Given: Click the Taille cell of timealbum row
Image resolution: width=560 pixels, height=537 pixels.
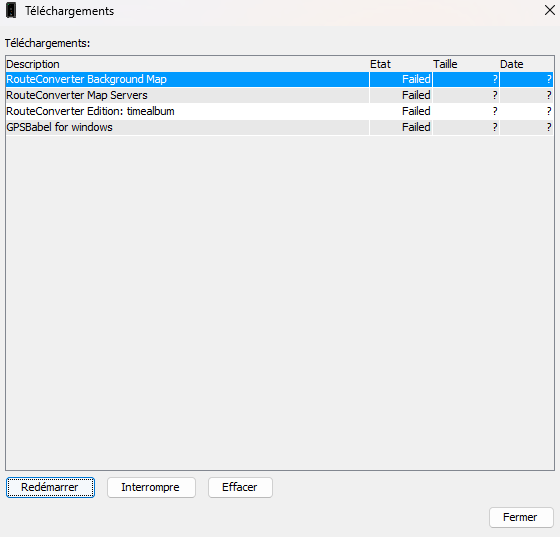Looking at the screenshot, I should [x=466, y=111].
